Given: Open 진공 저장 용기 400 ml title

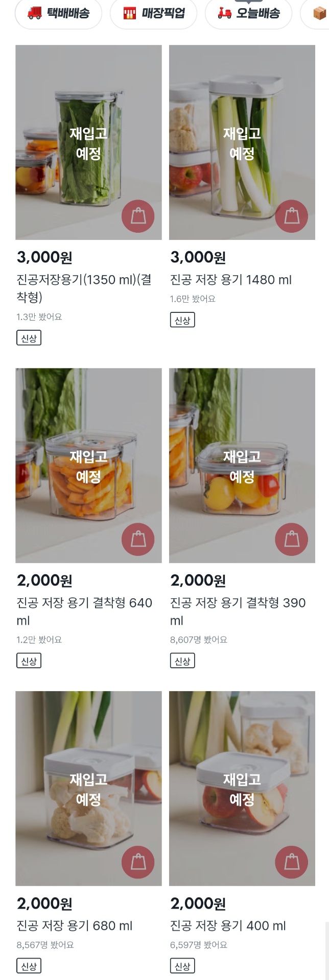Looking at the screenshot, I should pyautogui.click(x=228, y=925).
